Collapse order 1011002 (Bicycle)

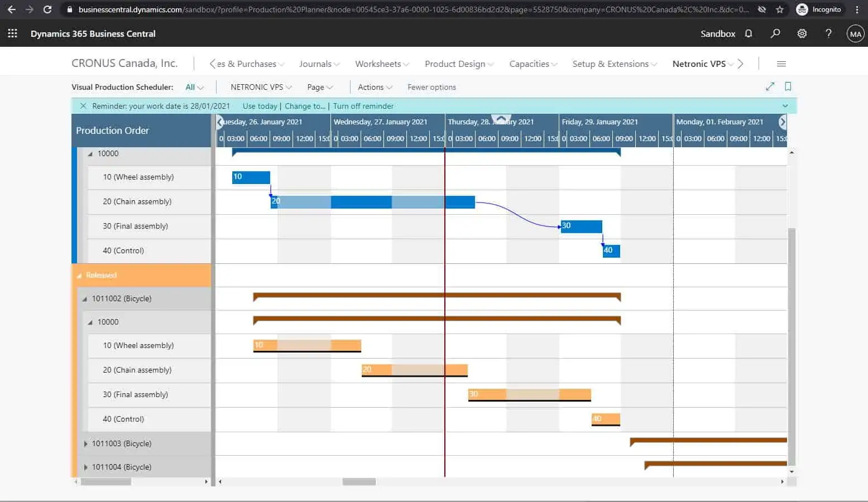pyautogui.click(x=85, y=299)
